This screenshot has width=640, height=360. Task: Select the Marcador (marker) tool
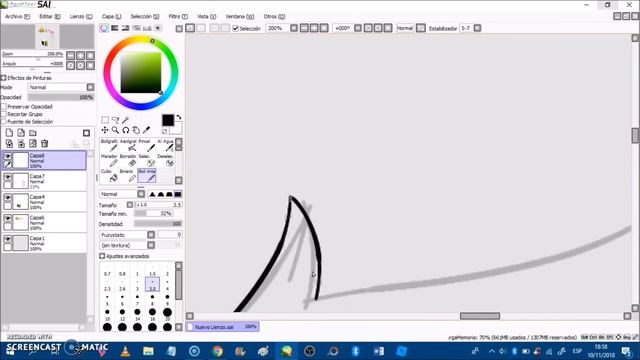tap(109, 161)
